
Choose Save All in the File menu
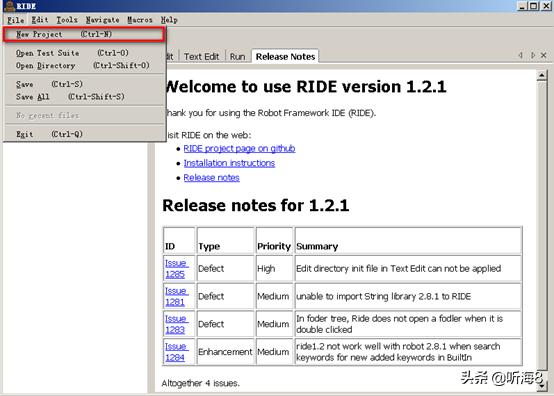[84, 97]
